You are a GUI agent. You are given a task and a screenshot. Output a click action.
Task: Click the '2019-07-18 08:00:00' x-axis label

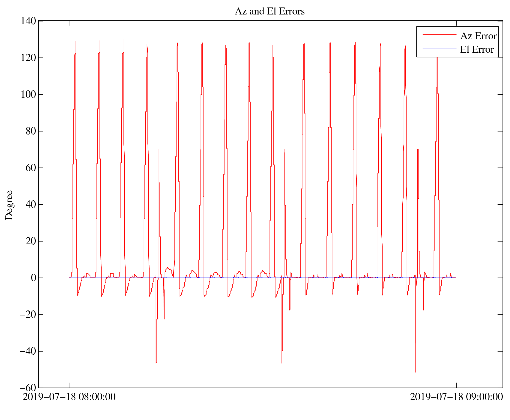(x=69, y=397)
